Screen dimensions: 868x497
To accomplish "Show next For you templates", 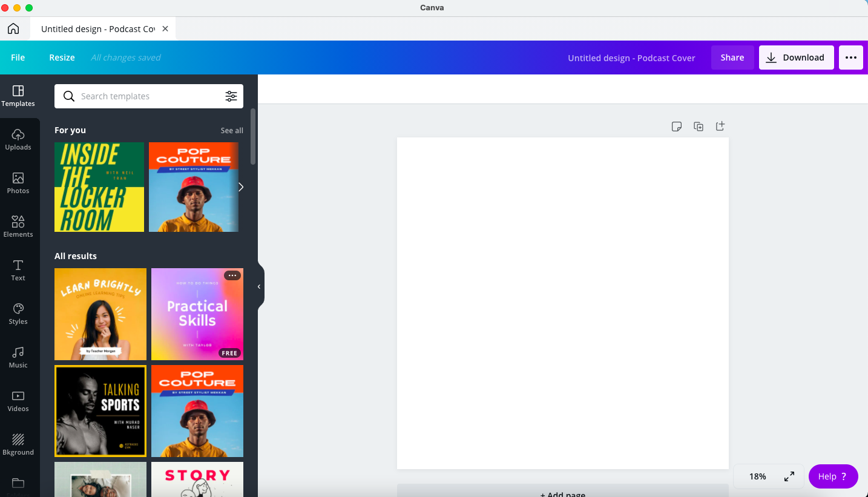I will click(x=241, y=187).
